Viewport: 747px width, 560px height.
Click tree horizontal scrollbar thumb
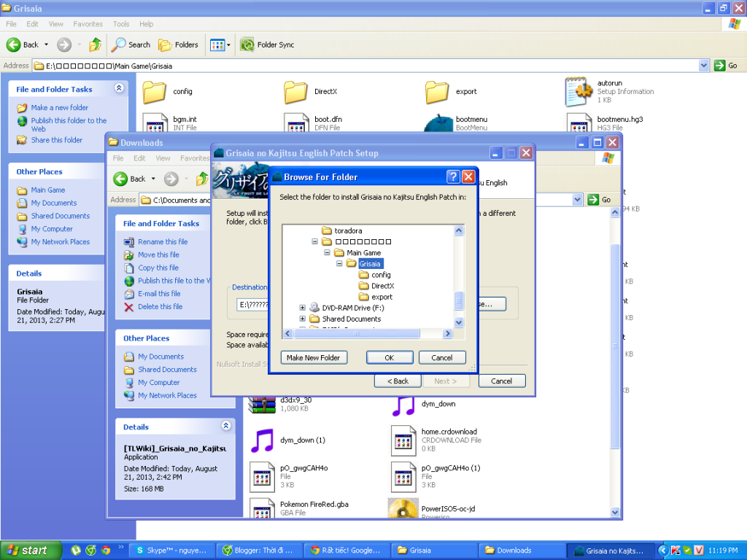(356, 334)
